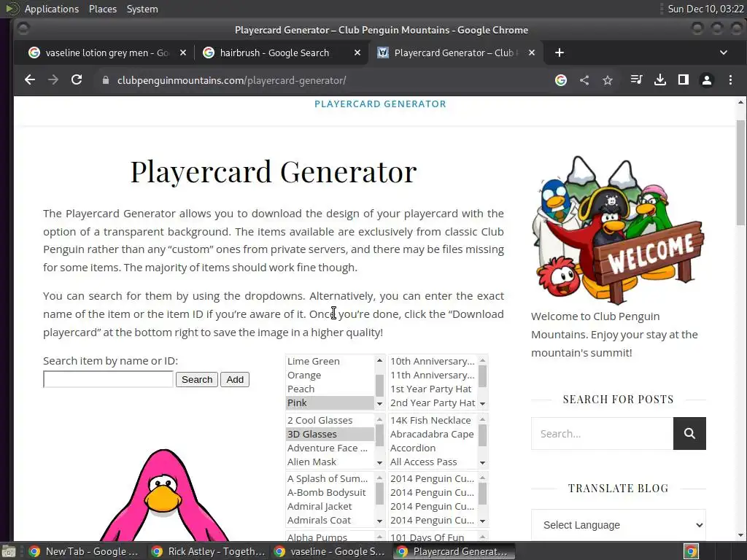Image resolution: width=747 pixels, height=560 pixels.
Task: Open Chrome downloads icon
Action: point(659,80)
